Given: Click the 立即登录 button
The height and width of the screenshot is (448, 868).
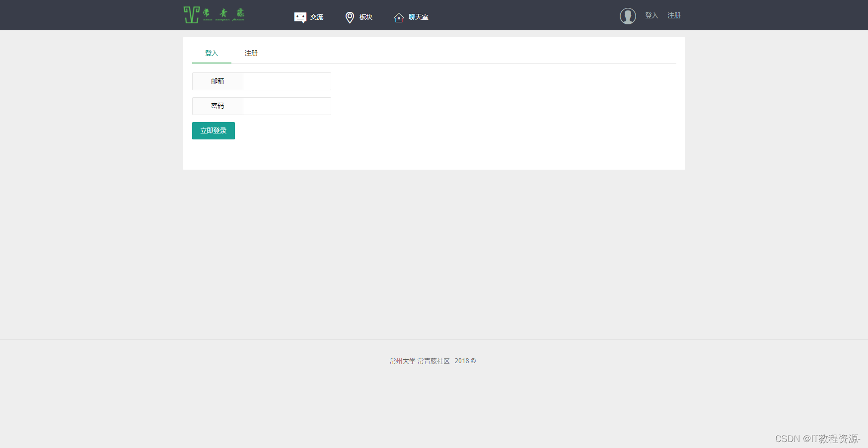Looking at the screenshot, I should pyautogui.click(x=214, y=131).
